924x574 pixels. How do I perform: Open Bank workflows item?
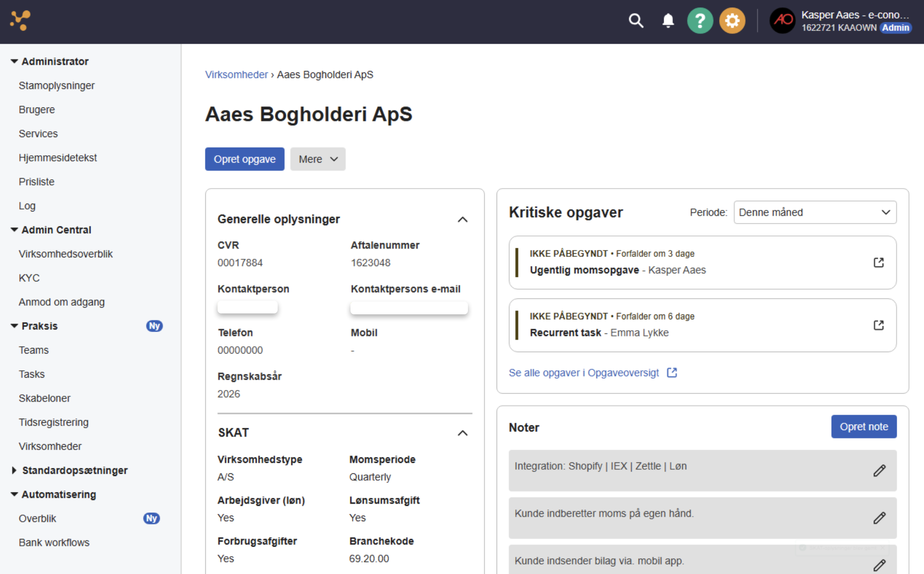point(54,543)
